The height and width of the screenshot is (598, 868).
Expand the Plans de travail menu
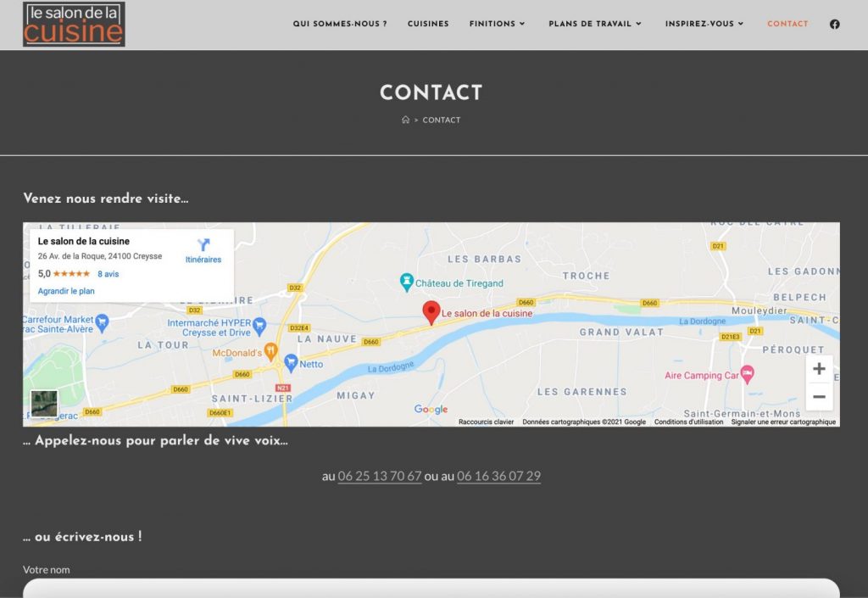tap(595, 24)
